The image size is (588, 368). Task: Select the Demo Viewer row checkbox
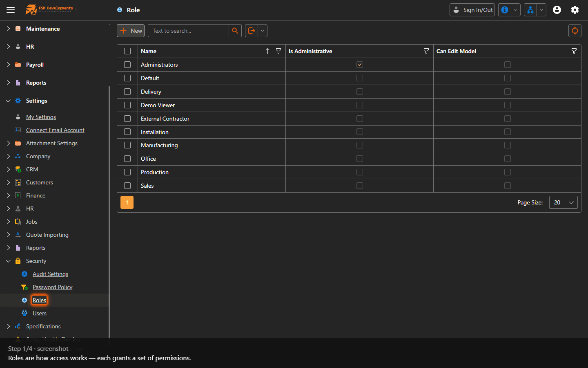[127, 105]
